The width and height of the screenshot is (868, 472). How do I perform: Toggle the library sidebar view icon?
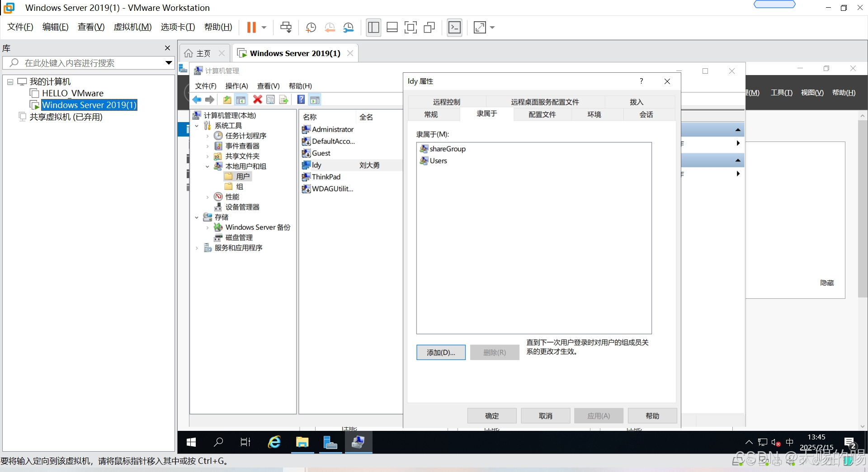[x=373, y=28]
